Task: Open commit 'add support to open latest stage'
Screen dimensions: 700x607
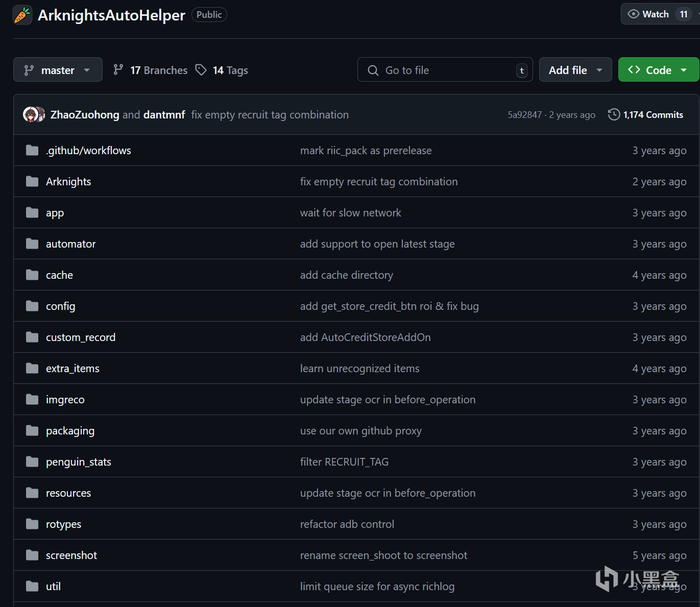Action: click(377, 244)
